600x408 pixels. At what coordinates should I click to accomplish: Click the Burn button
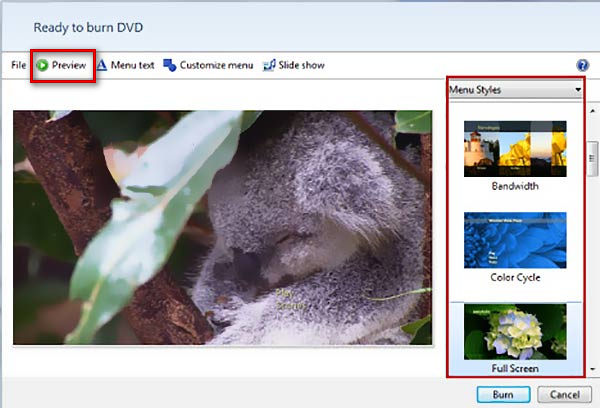point(503,395)
